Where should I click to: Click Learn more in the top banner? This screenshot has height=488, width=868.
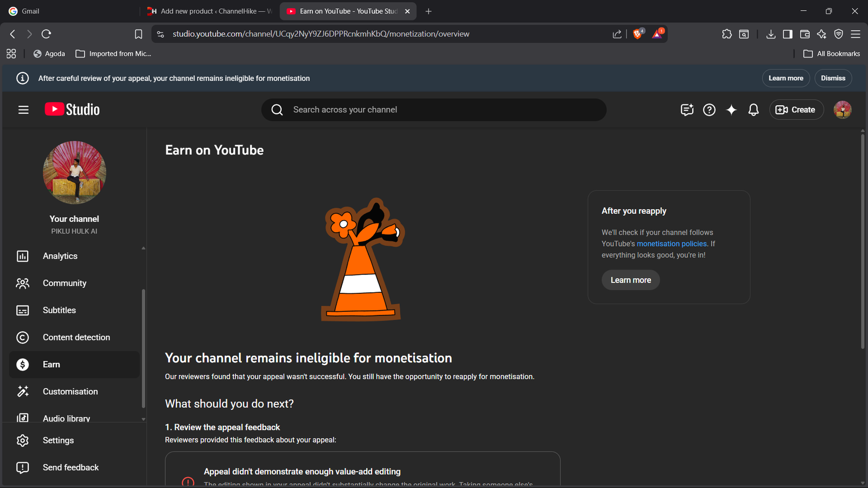tap(786, 78)
